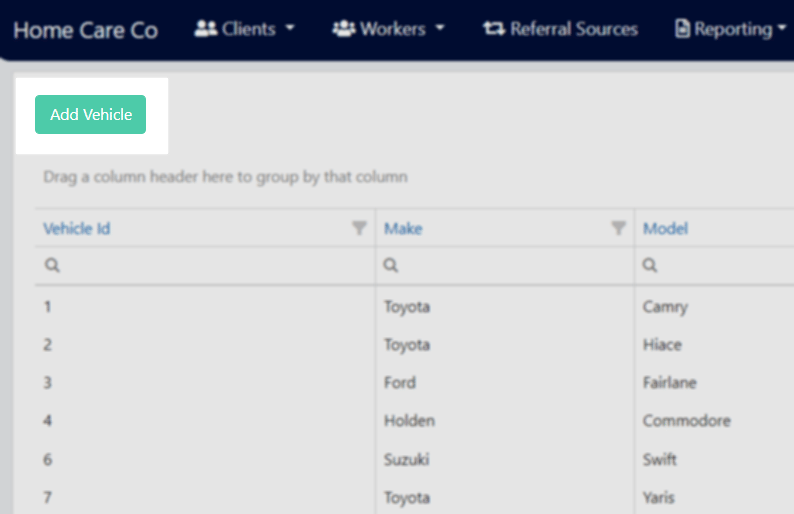Open the Vehicle Id column filter icon

pyautogui.click(x=359, y=228)
